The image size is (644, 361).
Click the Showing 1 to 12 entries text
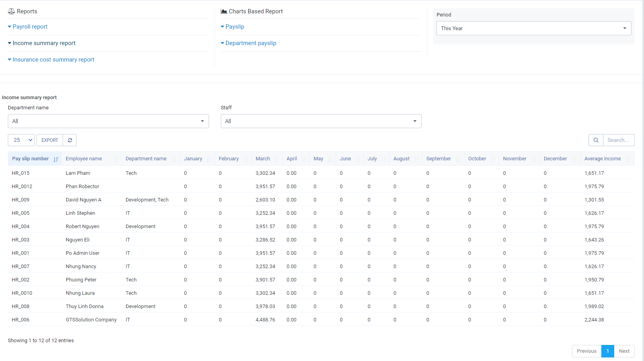[41, 340]
